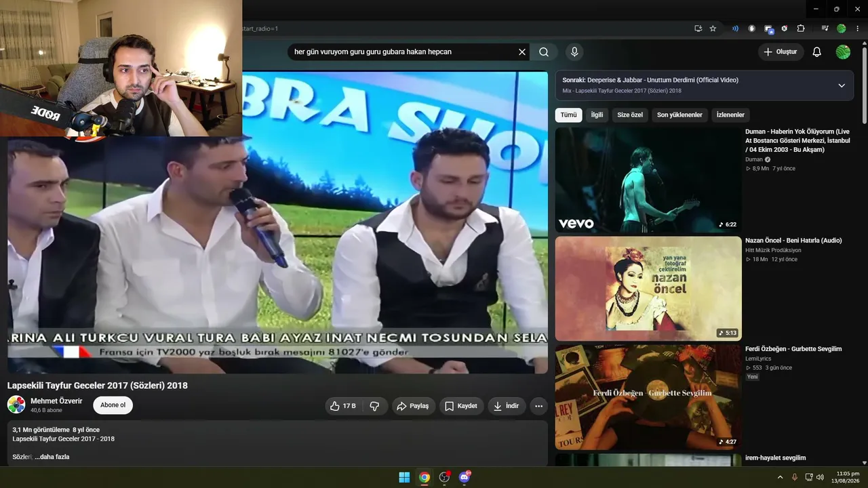Open OBS Studio from the taskbar

coord(444,477)
